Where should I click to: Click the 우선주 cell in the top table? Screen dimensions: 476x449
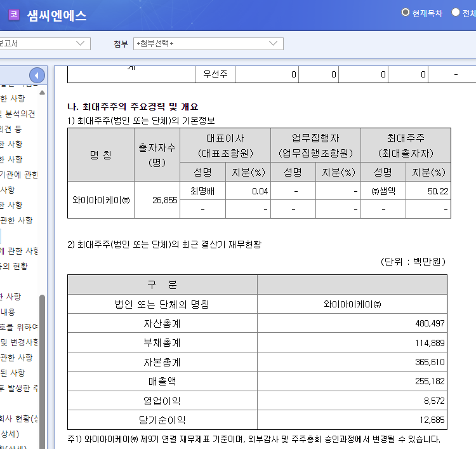(215, 74)
